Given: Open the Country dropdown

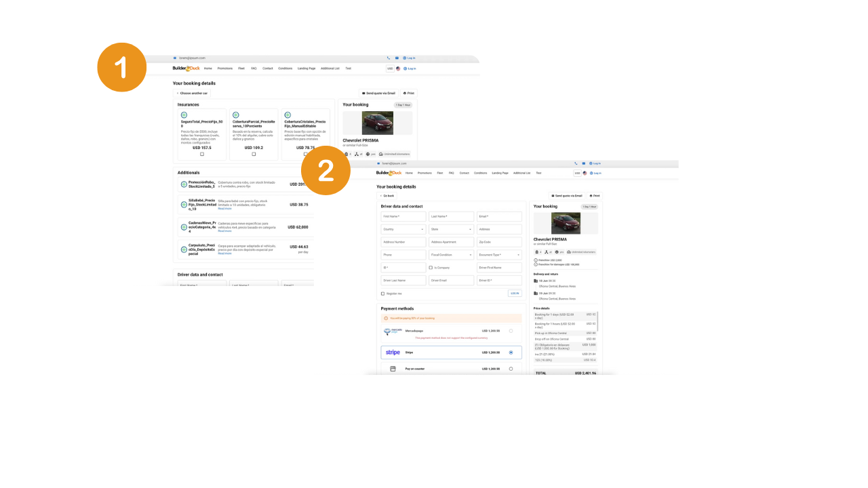Looking at the screenshot, I should (x=403, y=229).
